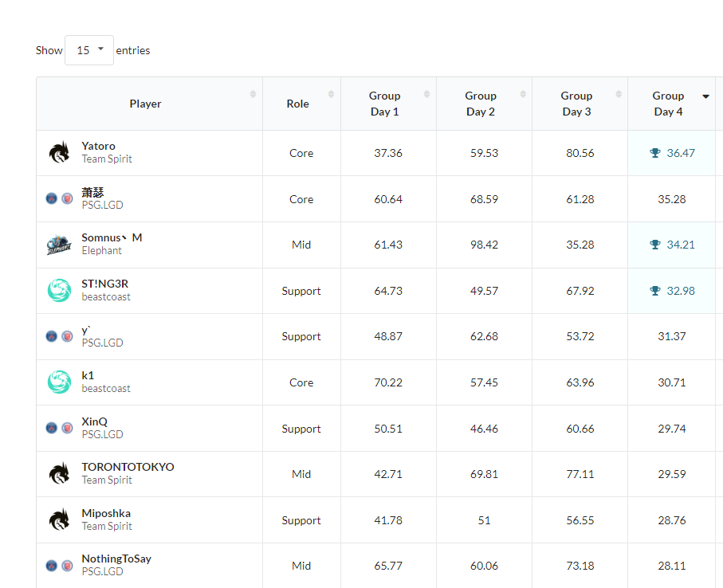This screenshot has width=723, height=588.
Task: Click Yatoro's Team Spirit dragon logo
Action: (59, 153)
